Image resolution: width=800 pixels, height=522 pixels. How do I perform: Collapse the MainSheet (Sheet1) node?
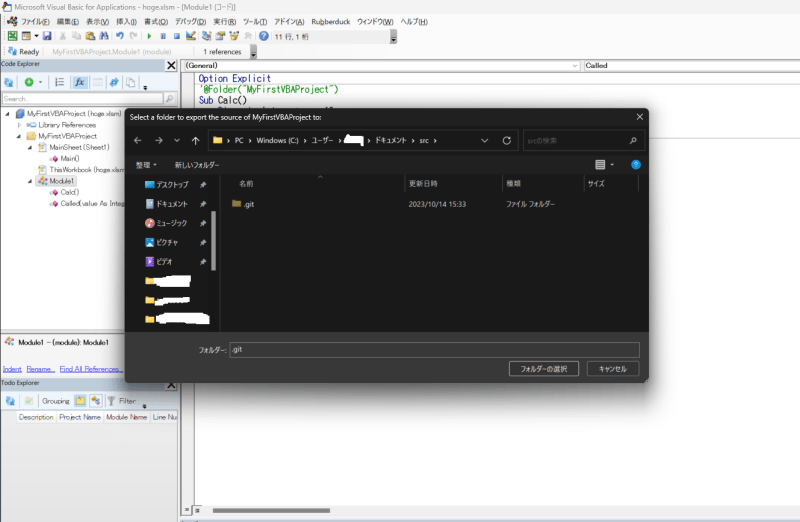click(30, 147)
